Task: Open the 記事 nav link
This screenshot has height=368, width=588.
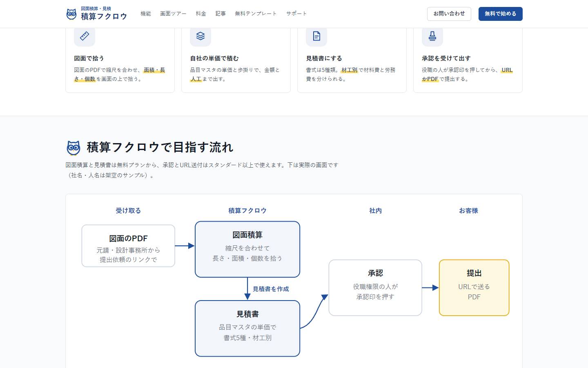Action: click(220, 13)
